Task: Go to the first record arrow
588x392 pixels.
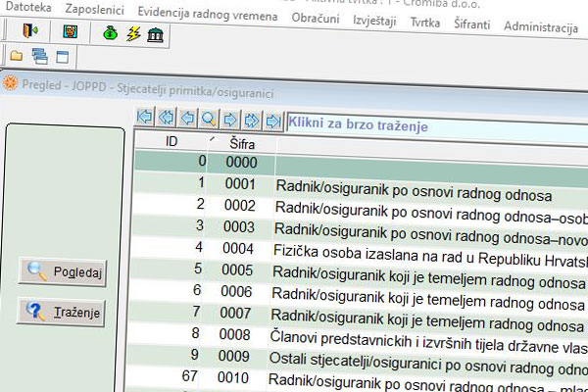Action: (x=144, y=117)
